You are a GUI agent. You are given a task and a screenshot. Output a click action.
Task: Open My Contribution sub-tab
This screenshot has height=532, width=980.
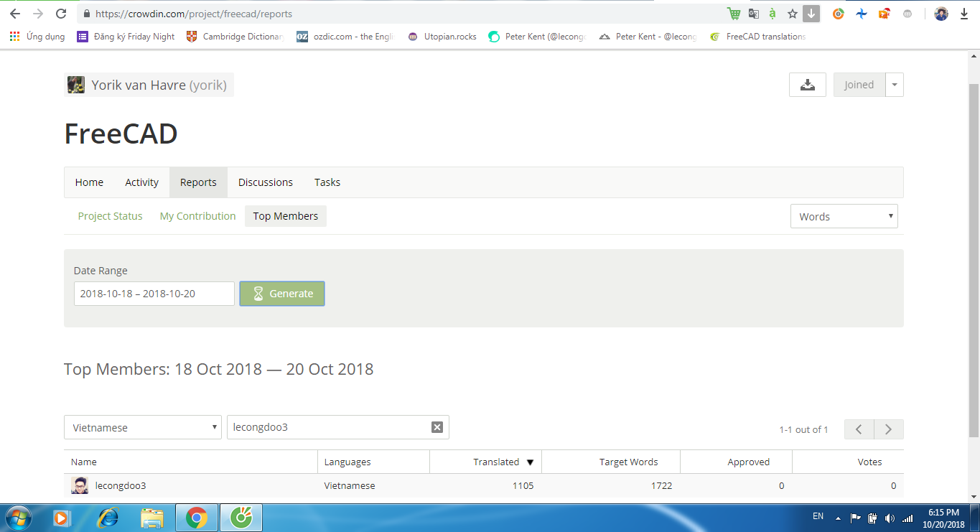pos(197,216)
